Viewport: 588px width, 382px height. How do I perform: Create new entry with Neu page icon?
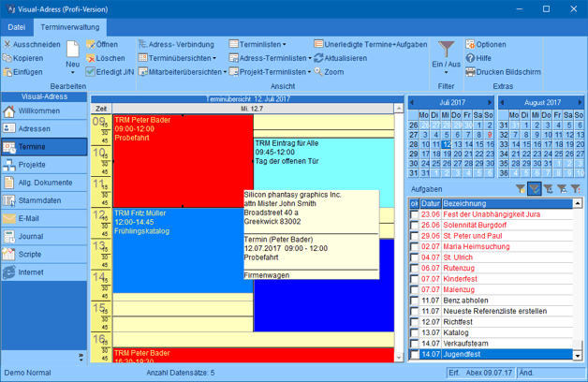pos(73,50)
